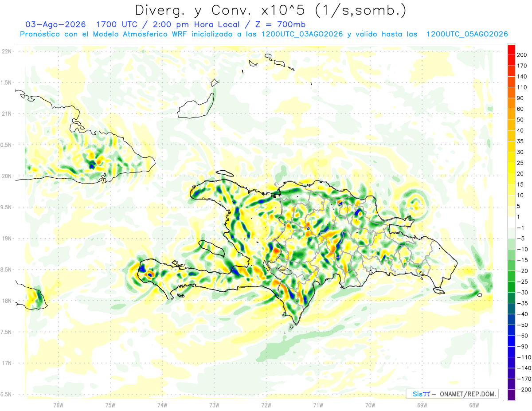This screenshot has height=411, width=532.
Task: Click the '72W' longitude label
Action: pyautogui.click(x=266, y=405)
